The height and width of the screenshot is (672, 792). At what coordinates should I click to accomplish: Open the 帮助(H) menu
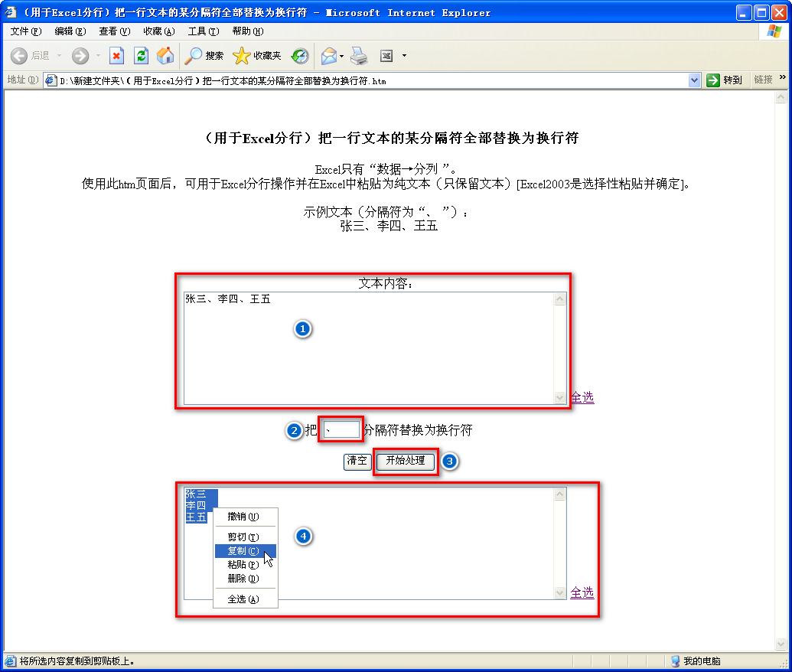(247, 31)
